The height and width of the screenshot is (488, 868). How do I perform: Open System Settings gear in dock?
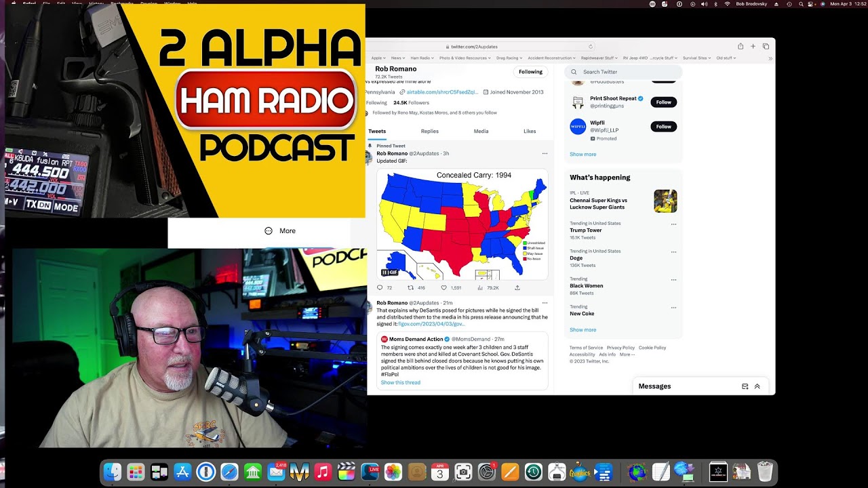coord(487,472)
